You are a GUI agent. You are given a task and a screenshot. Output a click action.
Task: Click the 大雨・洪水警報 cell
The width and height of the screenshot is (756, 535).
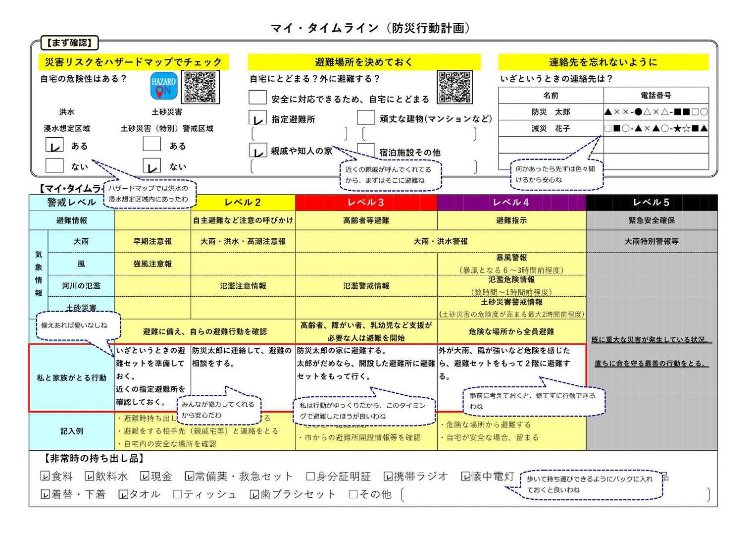pos(441,241)
